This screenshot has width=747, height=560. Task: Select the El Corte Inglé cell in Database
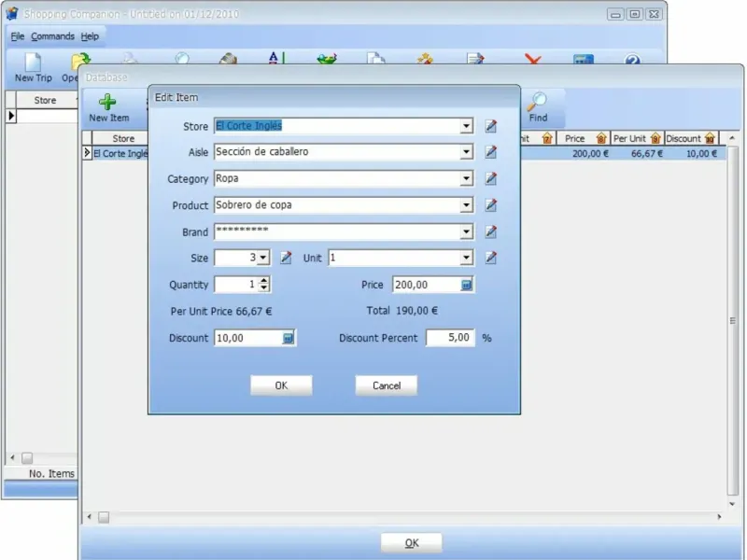click(x=120, y=153)
